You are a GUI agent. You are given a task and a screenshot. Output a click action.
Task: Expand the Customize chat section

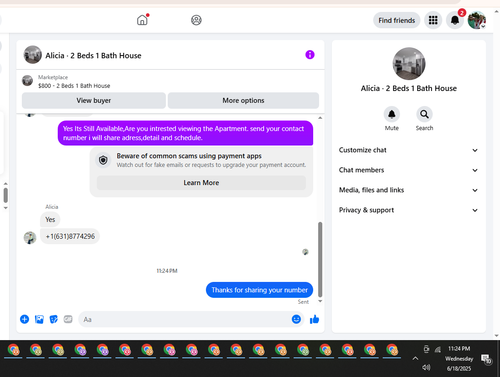click(408, 150)
